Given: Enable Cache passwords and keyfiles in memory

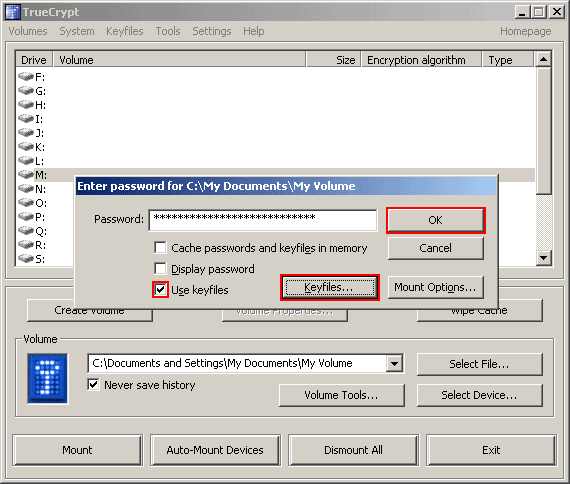Looking at the screenshot, I should (x=160, y=248).
